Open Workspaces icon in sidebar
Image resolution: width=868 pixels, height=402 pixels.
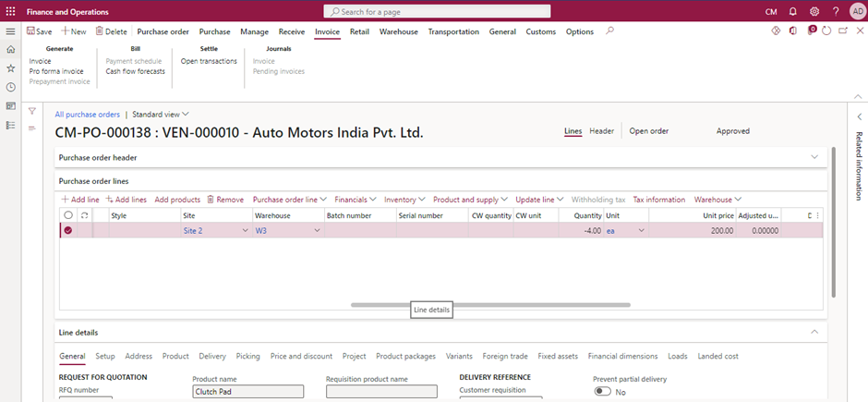pos(10,106)
